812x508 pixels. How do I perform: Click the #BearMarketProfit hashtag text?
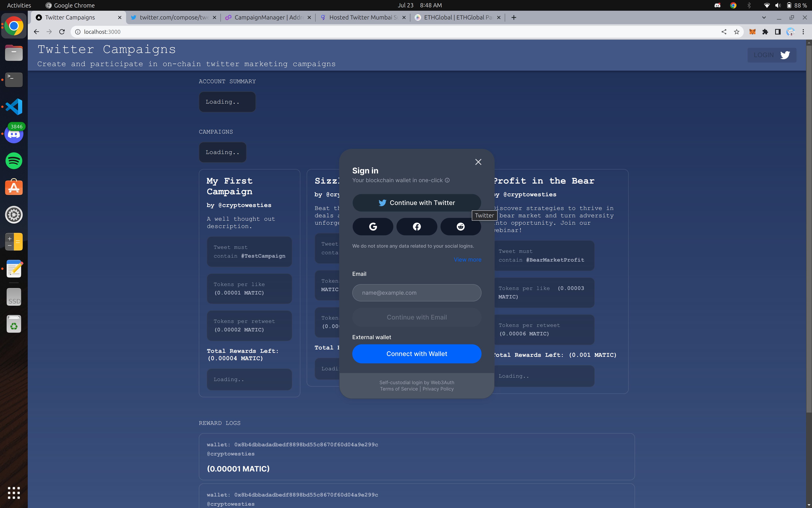click(x=555, y=260)
